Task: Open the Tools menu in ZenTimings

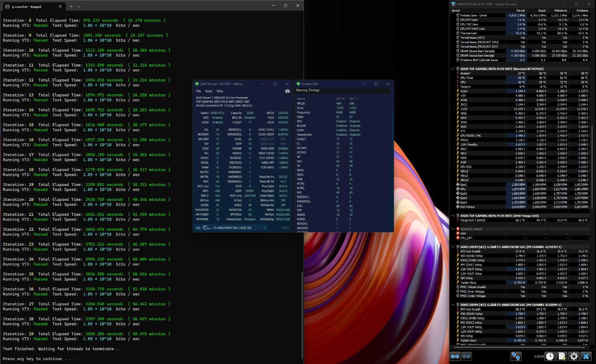Action: coord(209,91)
